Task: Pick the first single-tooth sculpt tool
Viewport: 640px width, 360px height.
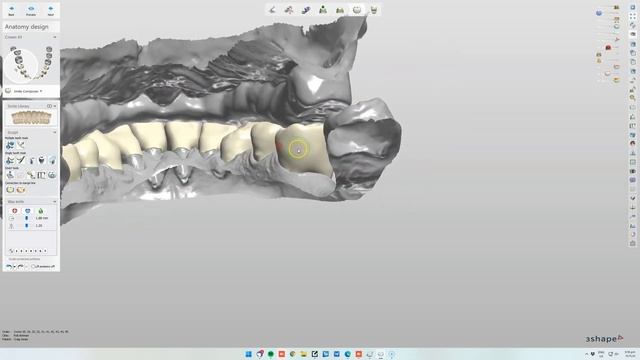Action: point(10,160)
